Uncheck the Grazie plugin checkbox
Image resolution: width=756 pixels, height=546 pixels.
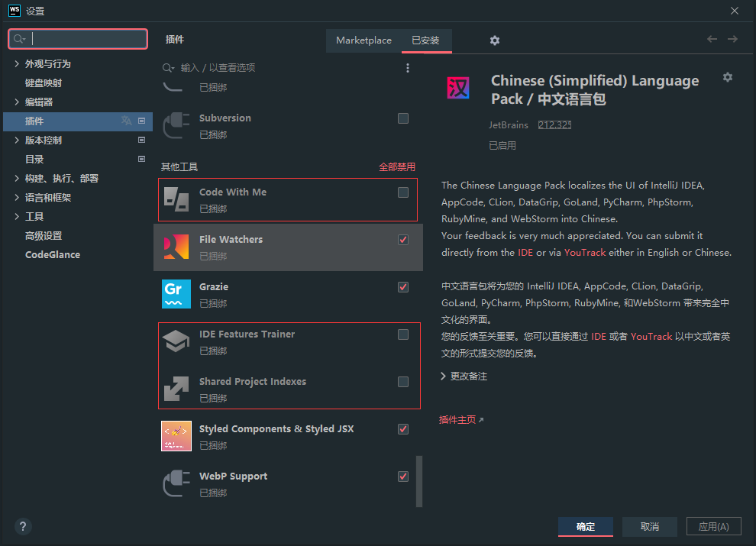click(402, 287)
